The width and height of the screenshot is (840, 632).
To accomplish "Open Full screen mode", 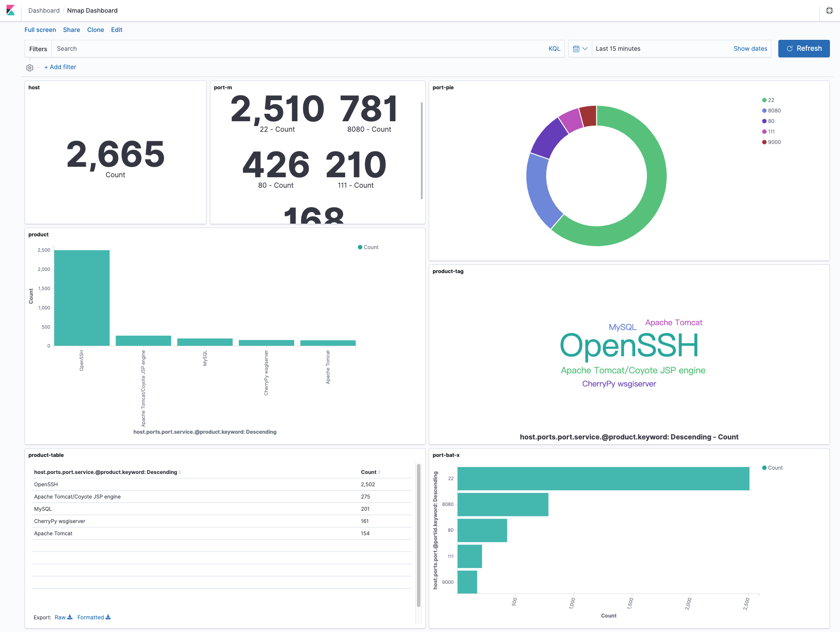I will point(40,30).
